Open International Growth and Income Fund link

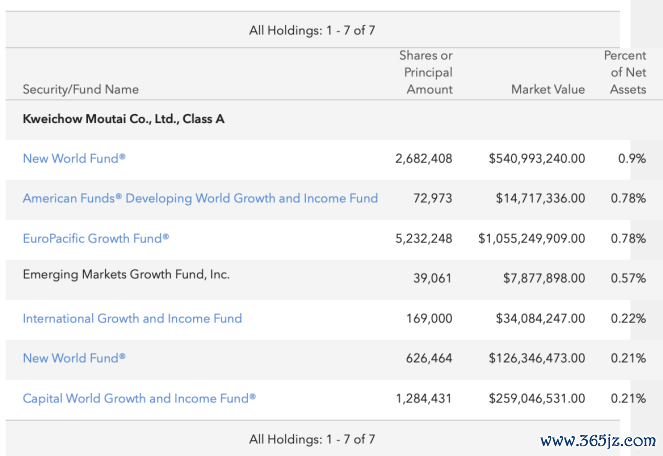pos(132,319)
